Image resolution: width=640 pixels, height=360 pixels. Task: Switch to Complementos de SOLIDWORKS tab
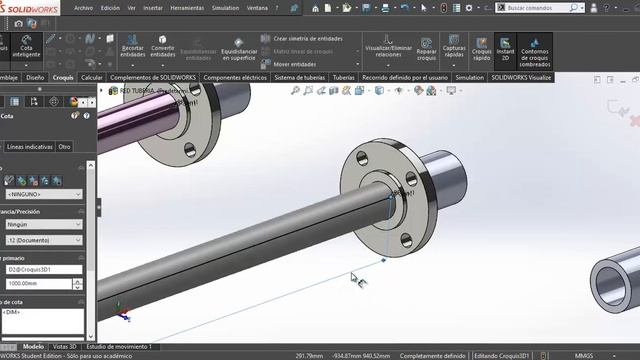pyautogui.click(x=153, y=78)
